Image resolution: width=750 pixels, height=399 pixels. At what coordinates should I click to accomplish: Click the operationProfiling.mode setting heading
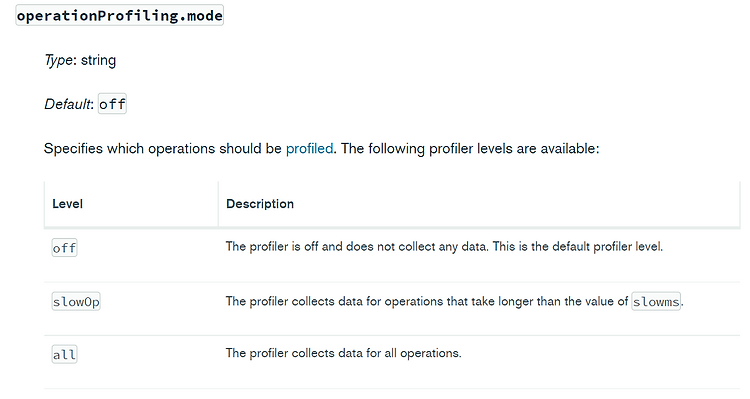point(120,15)
